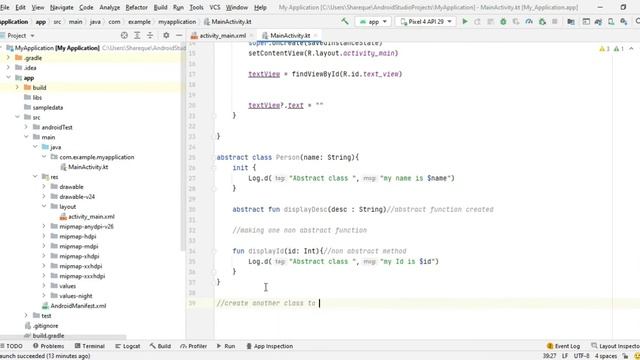Click the Attach Debugger to process icon
This screenshot has height=360, width=640.
coord(542,22)
